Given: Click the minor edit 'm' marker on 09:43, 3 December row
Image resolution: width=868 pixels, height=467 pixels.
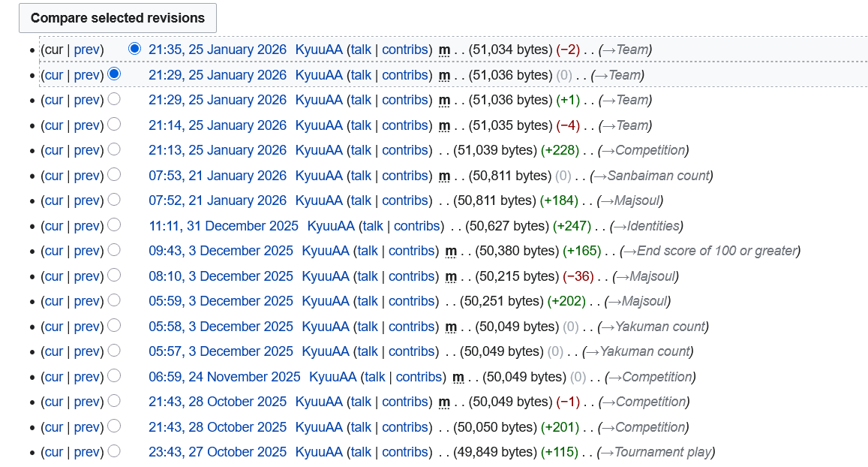Looking at the screenshot, I should (451, 252).
